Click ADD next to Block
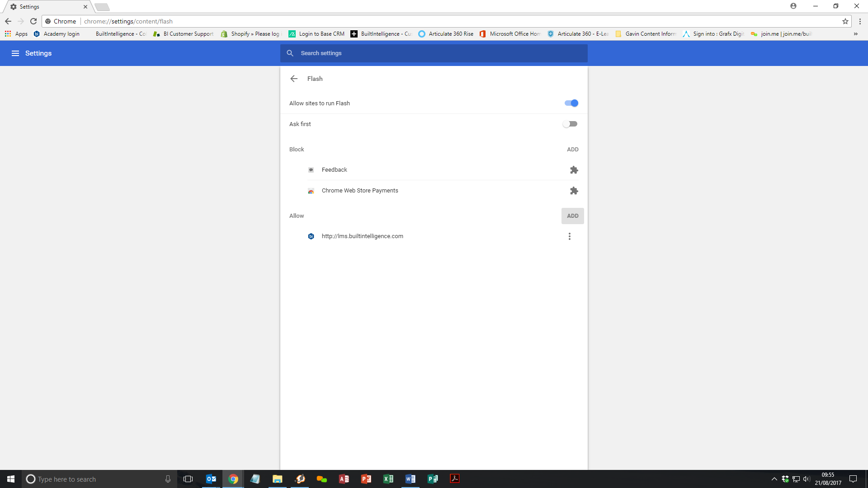 [x=572, y=150]
